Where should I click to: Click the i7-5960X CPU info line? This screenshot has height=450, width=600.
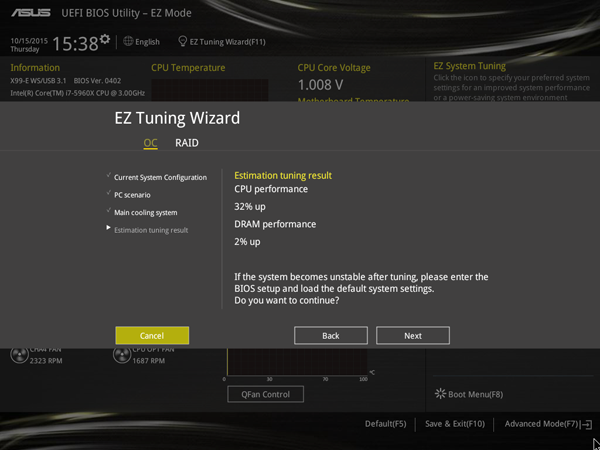78,93
